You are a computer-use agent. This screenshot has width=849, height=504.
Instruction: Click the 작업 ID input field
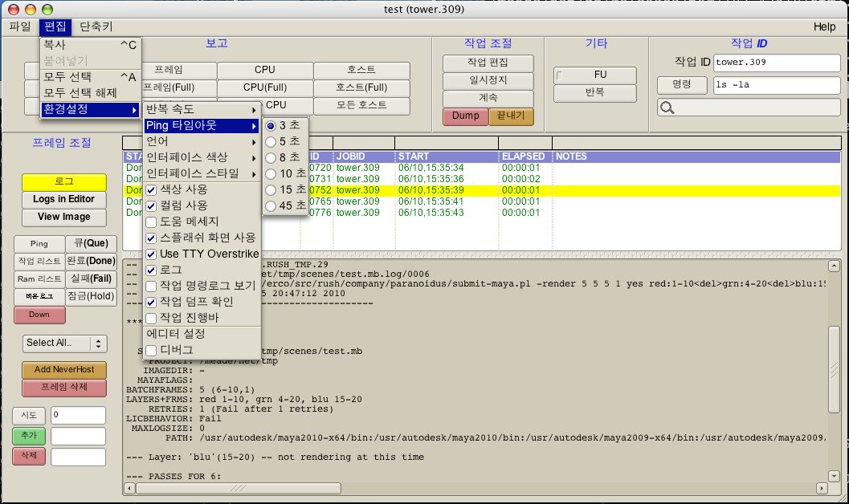click(777, 63)
